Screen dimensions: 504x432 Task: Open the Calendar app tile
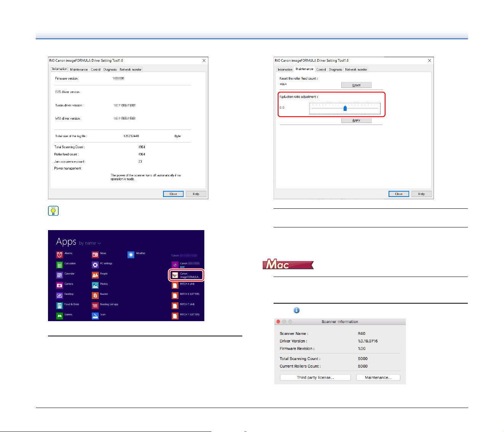(x=60, y=275)
